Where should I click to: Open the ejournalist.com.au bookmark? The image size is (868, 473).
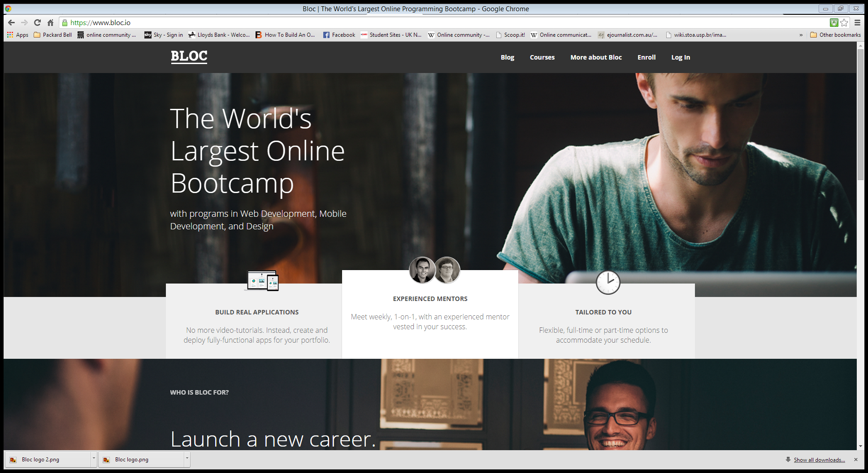[x=628, y=34]
